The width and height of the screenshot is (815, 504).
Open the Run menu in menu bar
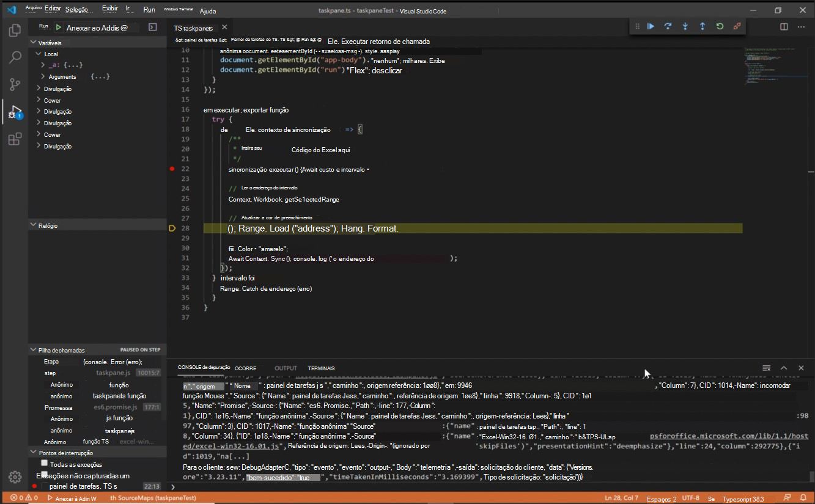pos(149,10)
